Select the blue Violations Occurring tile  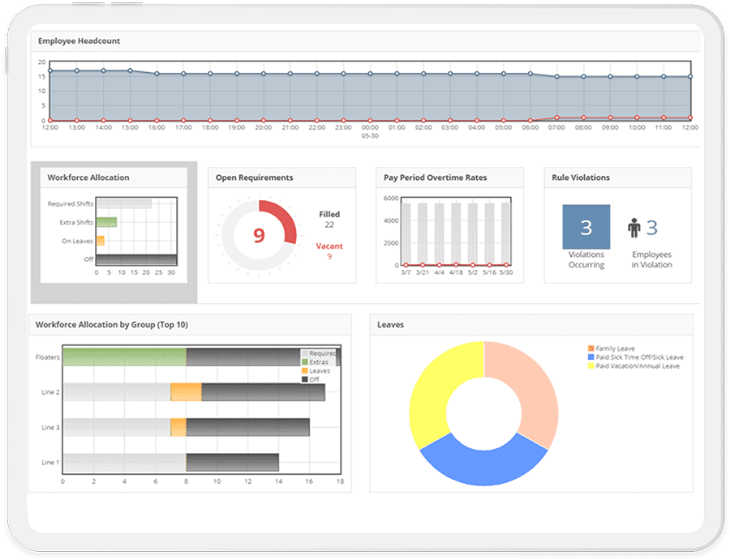(x=586, y=227)
